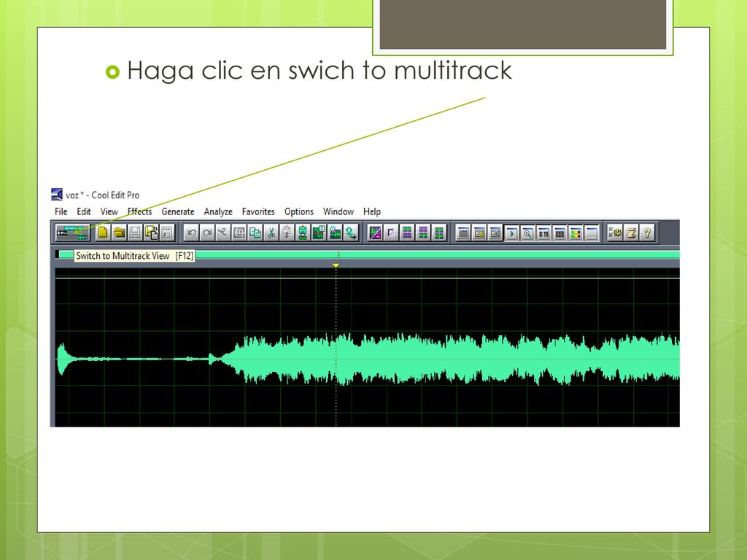The height and width of the screenshot is (560, 747).
Task: Toggle the Zoom Buttons display icon
Action: point(527,233)
